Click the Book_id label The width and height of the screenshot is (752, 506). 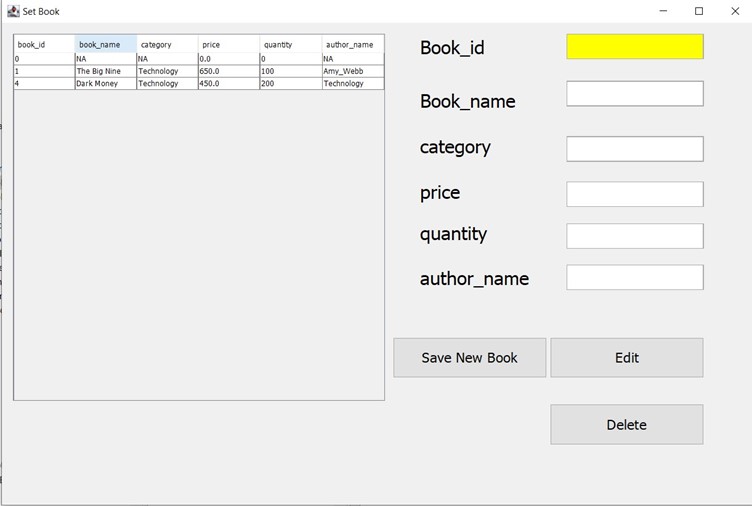click(x=452, y=48)
